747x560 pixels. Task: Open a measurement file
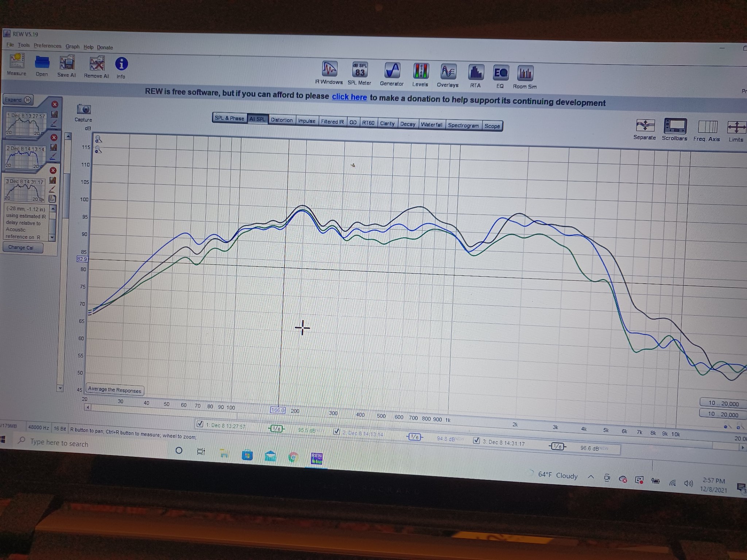pyautogui.click(x=42, y=66)
